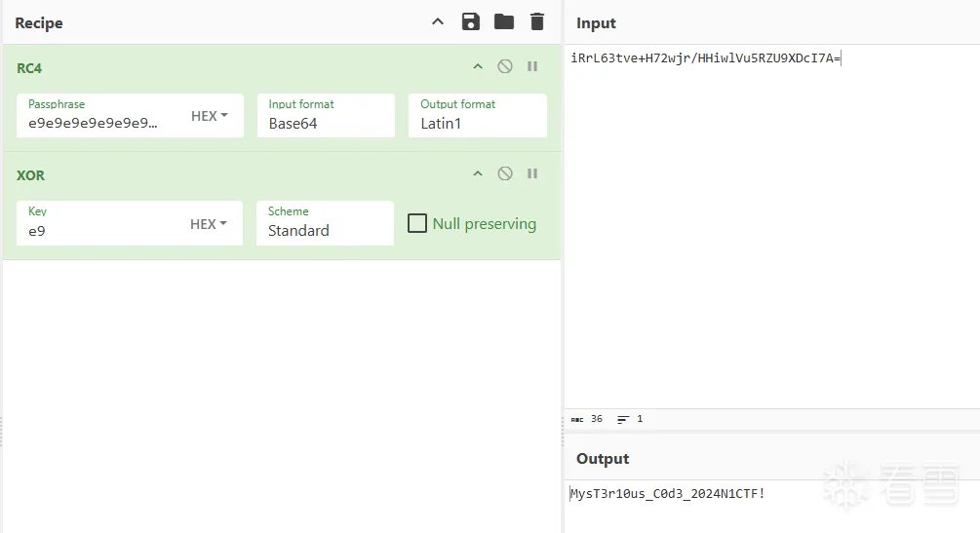This screenshot has width=980, height=533.
Task: Collapse the XOR operation arguments
Action: pos(478,173)
